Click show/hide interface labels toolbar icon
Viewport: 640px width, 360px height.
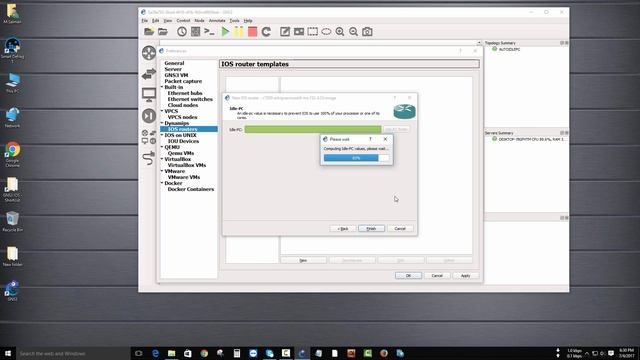196,31
